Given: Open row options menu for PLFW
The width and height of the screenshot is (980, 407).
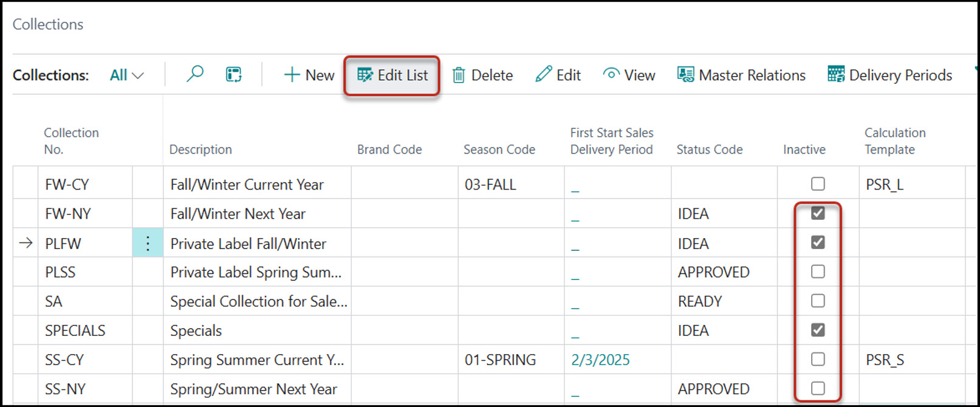Looking at the screenshot, I should (x=148, y=244).
